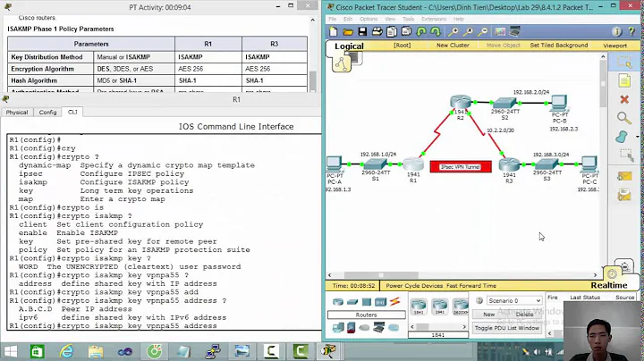Viewport: 644px width, 361px height.
Task: Choose the red X Delete tool
Action: click(624, 99)
